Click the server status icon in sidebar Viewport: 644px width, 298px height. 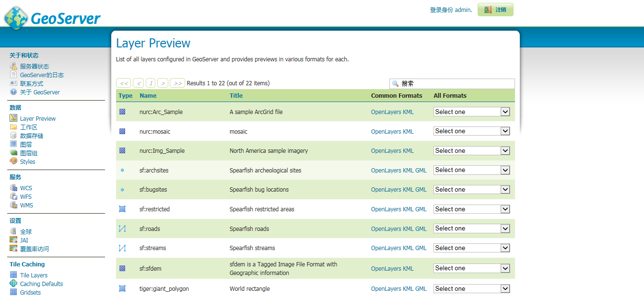[13, 66]
